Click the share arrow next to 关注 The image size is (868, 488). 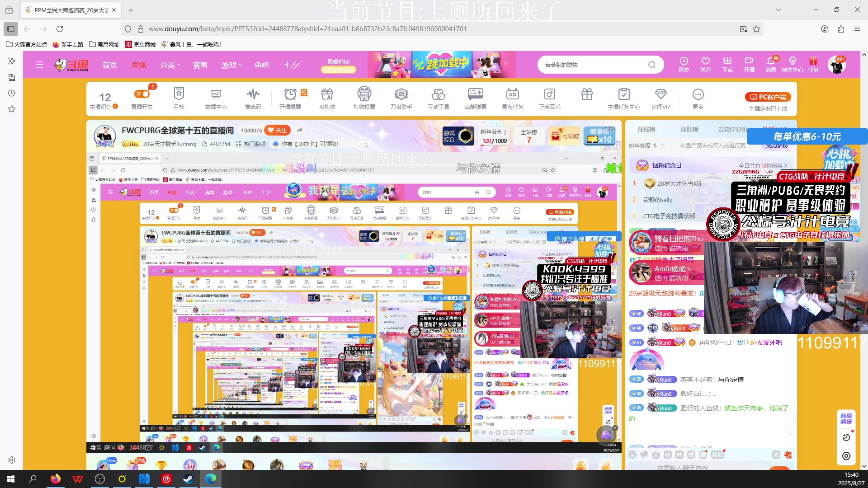[300, 130]
